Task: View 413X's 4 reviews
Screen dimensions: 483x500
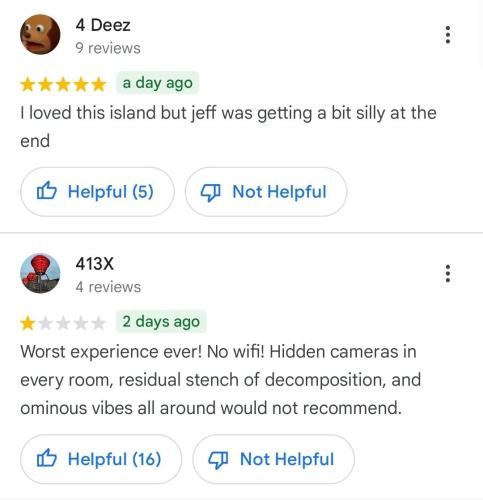Action: point(108,287)
